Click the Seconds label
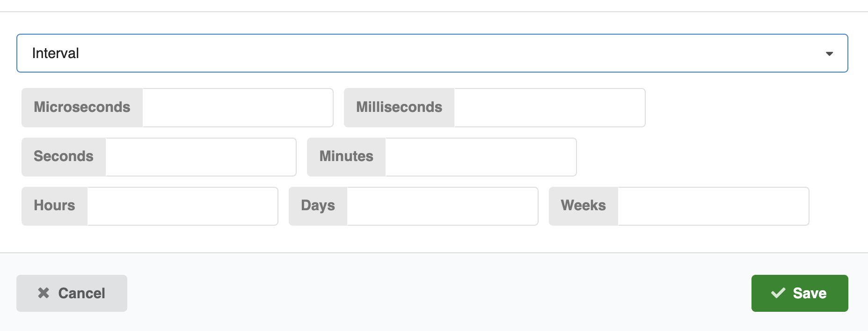Viewport: 868px width, 331px height. pos(64,156)
